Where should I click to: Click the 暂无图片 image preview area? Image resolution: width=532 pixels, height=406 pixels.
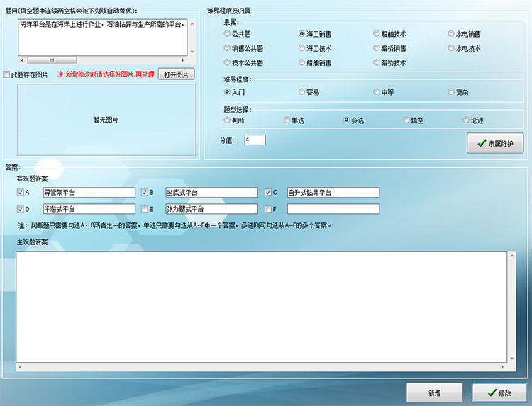click(105, 119)
